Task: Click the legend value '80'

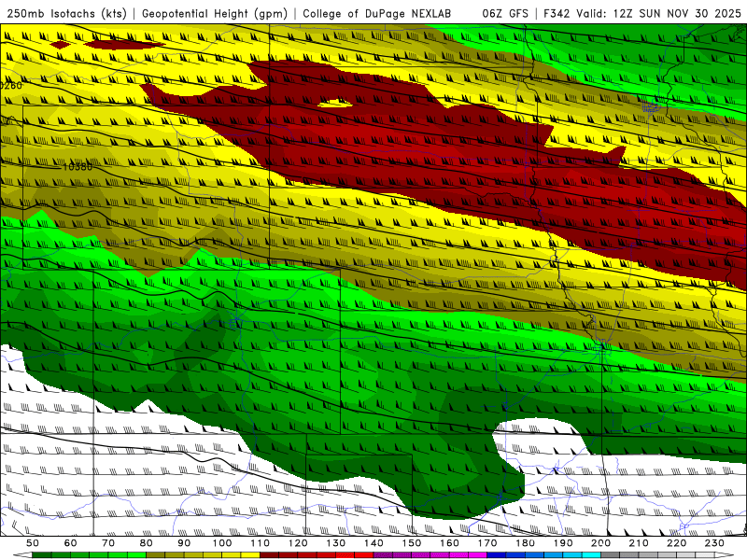Action: point(147,543)
